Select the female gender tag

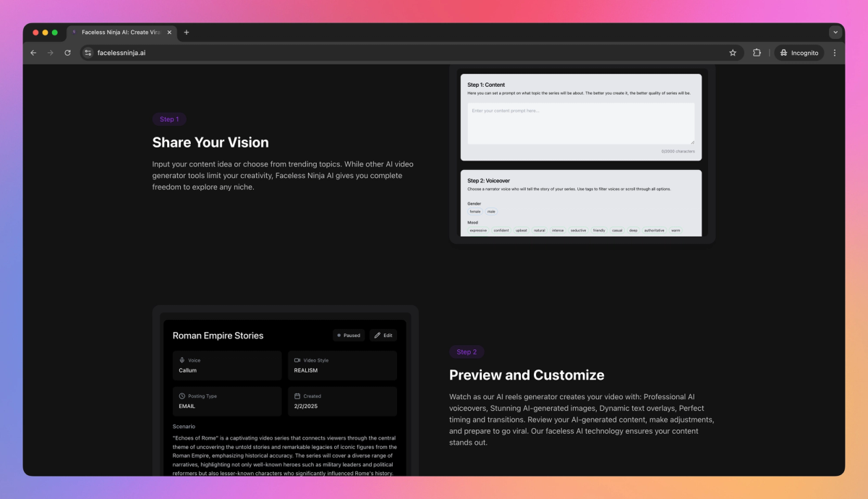(475, 212)
